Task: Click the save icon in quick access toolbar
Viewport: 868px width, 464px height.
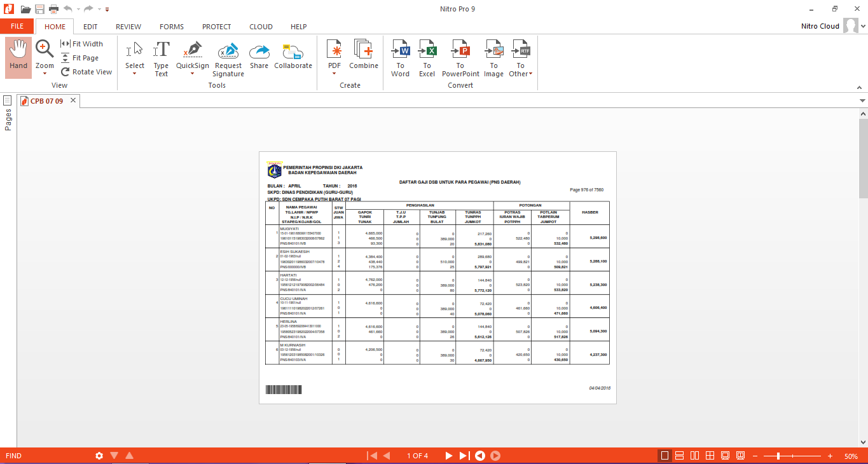Action: click(40, 9)
